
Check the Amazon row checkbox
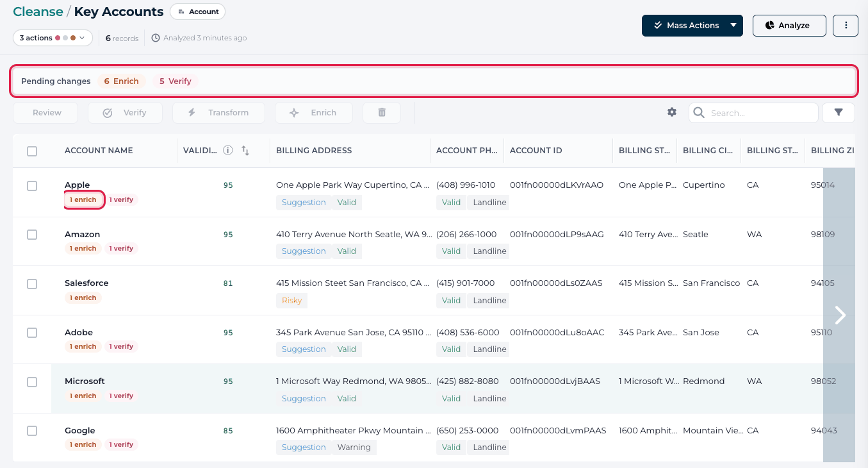tap(32, 235)
